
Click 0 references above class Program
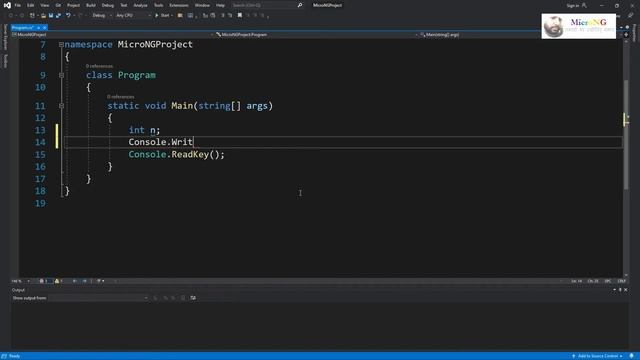pyautogui.click(x=99, y=66)
